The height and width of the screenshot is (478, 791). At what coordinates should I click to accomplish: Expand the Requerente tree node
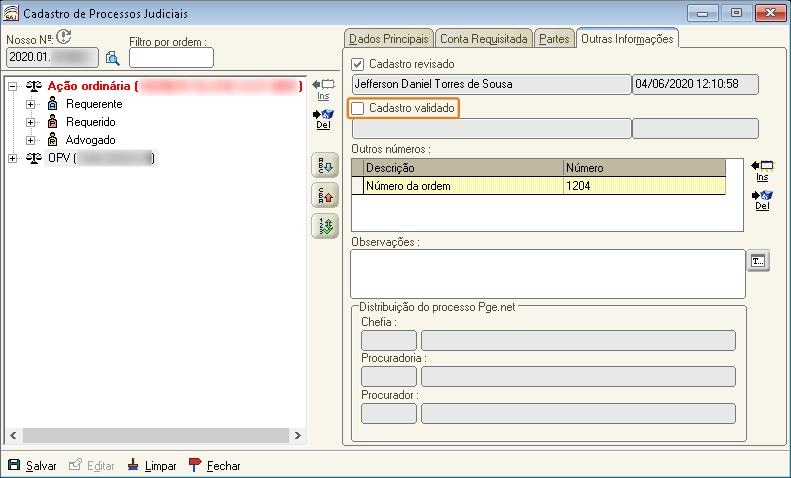tap(31, 104)
